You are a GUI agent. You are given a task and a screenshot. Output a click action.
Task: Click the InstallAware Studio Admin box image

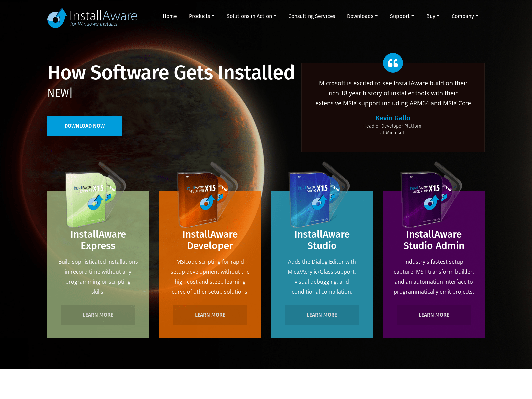(432, 195)
